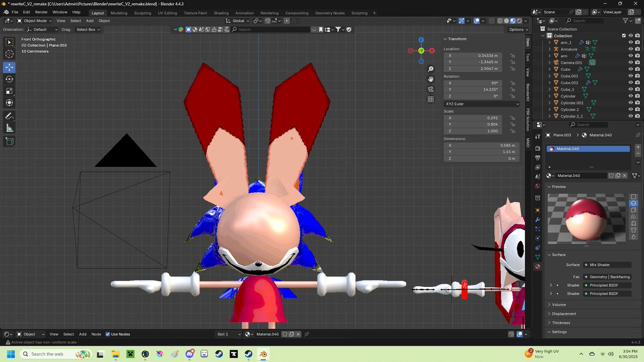Open the viewport Options dropdown
This screenshot has height=362, width=644.
518,29
